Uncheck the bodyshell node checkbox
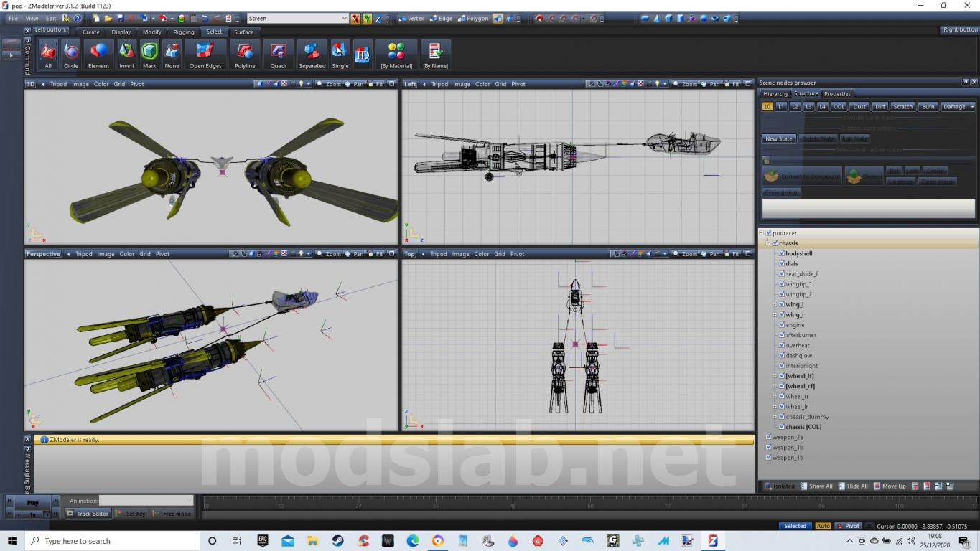 coord(782,253)
